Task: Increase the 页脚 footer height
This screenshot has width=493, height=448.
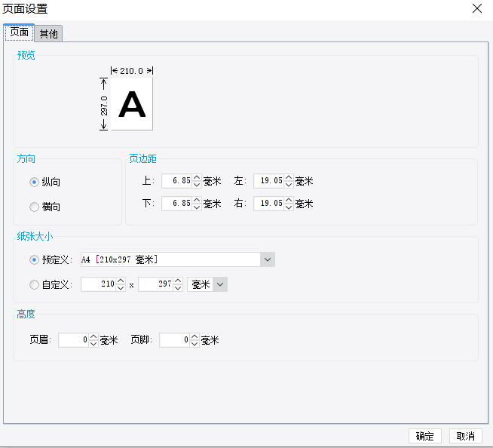Action: click(194, 336)
